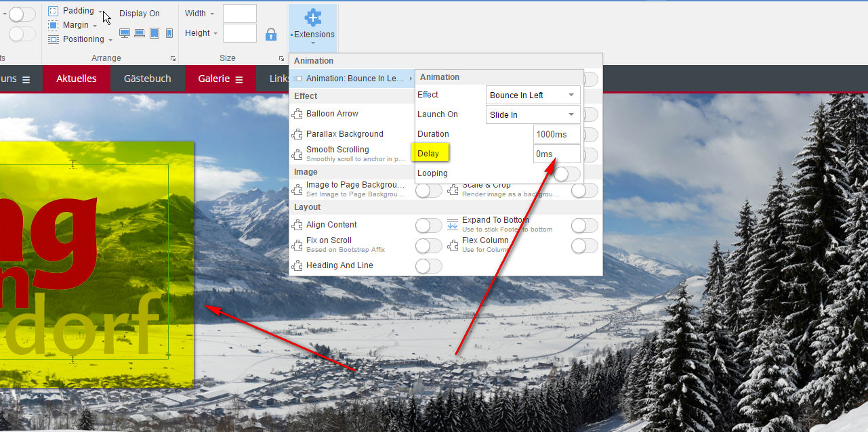Viewport: 868px width, 432px height.
Task: Click the Gästebuch navigation link
Action: tap(147, 79)
